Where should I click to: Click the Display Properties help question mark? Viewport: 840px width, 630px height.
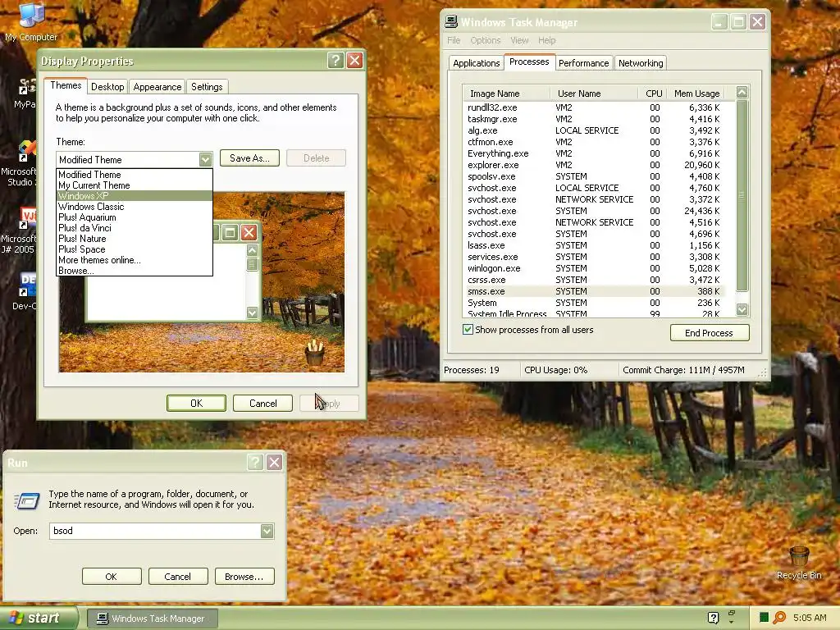tap(336, 60)
